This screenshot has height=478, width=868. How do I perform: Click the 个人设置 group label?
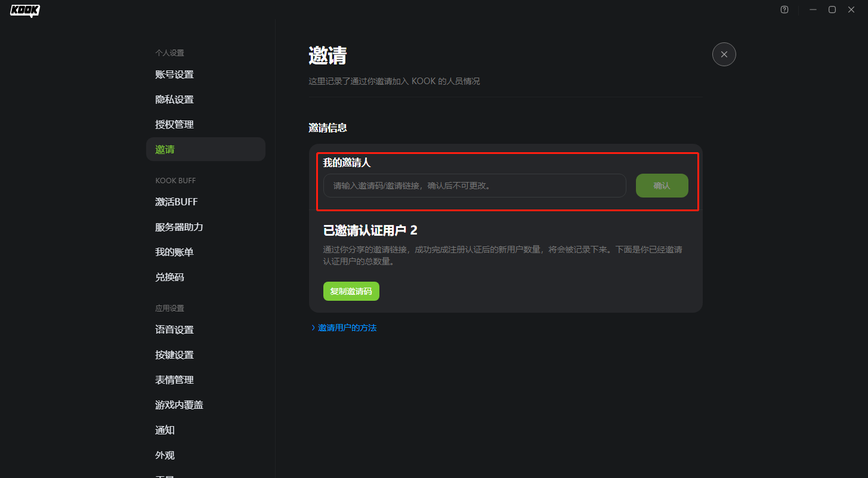click(x=170, y=53)
